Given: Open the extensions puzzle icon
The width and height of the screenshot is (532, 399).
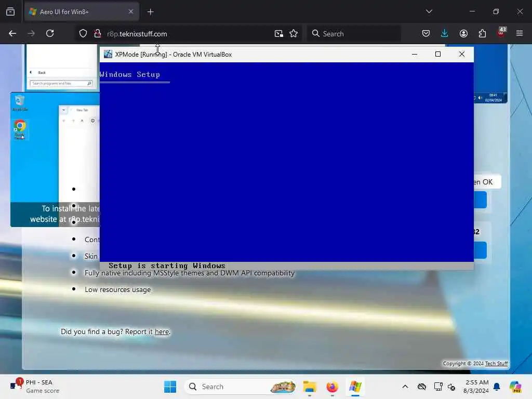Looking at the screenshot, I should tap(482, 33).
